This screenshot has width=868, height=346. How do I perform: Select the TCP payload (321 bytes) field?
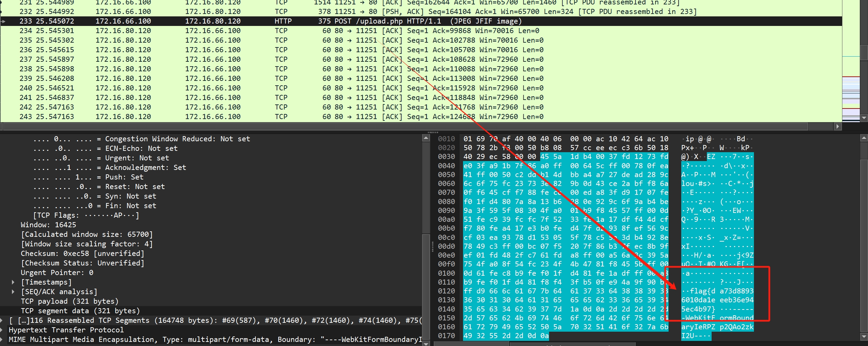(68, 301)
